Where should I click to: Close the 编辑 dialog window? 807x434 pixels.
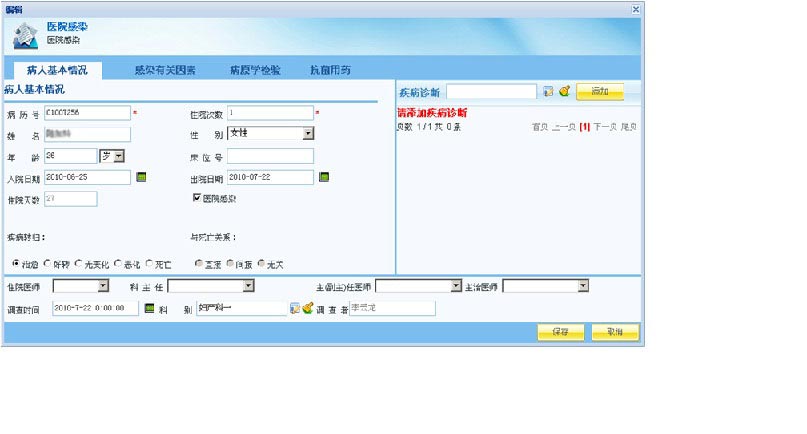[x=636, y=9]
